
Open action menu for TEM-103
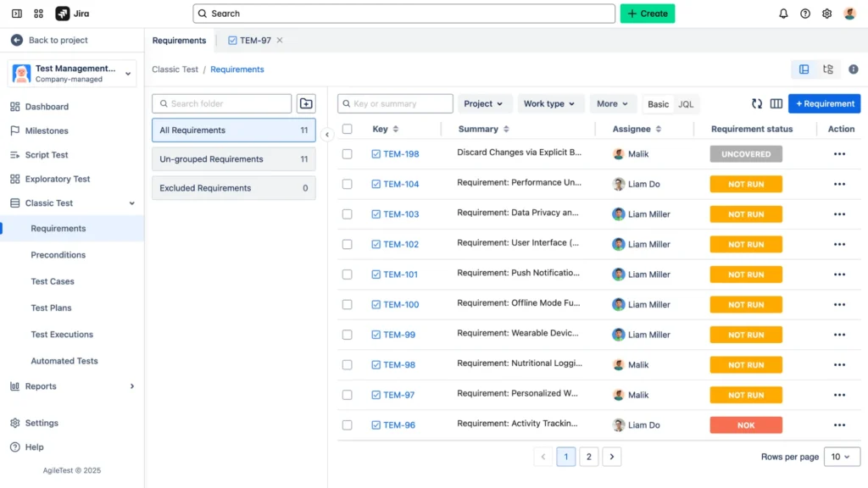tap(839, 214)
